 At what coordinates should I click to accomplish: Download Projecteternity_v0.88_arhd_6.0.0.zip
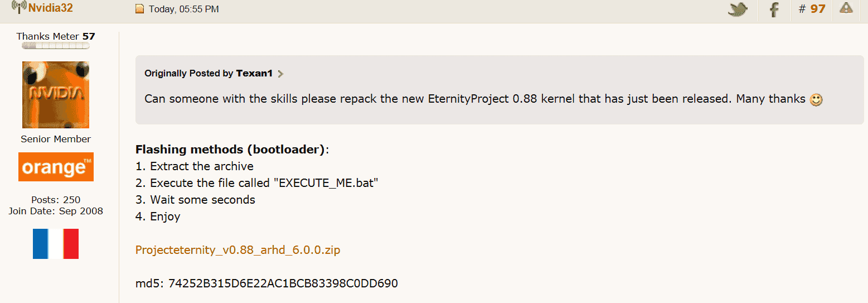237,250
